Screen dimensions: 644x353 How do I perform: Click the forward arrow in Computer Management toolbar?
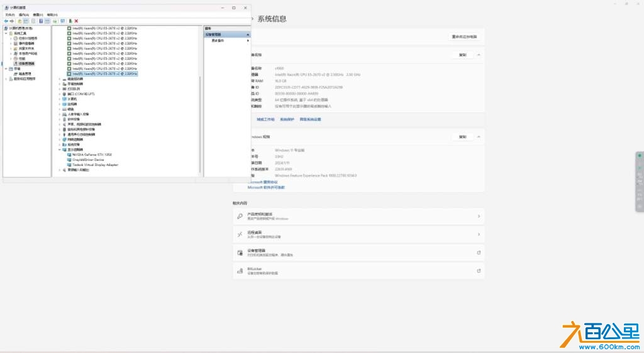11,21
